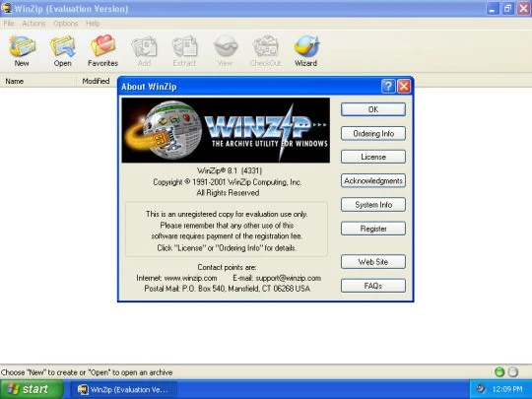Click the 'Contact points are:' label

(x=227, y=267)
